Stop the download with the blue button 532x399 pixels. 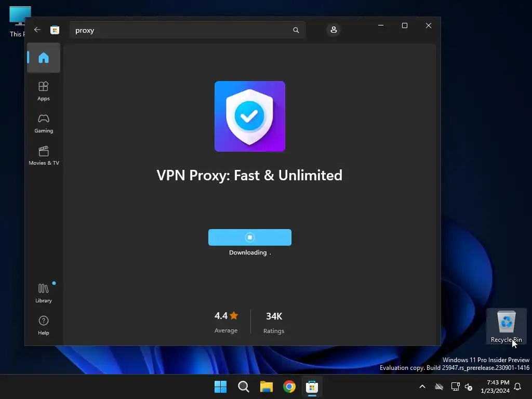(250, 237)
